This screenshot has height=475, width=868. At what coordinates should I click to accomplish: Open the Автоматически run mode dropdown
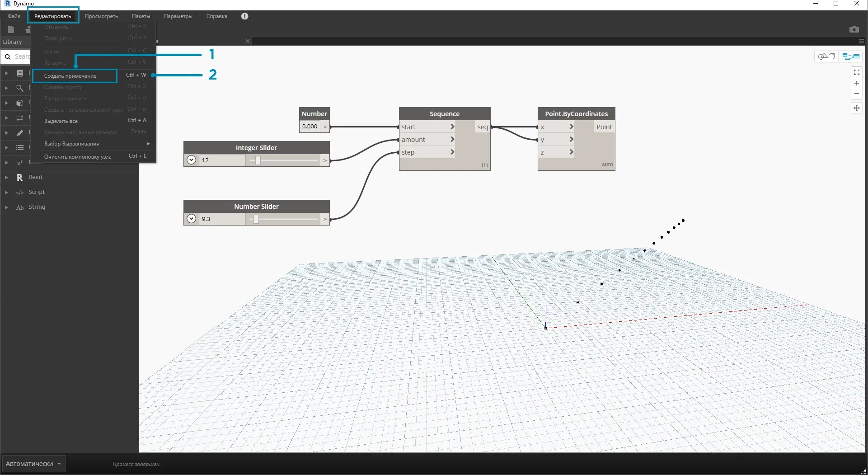(x=33, y=464)
